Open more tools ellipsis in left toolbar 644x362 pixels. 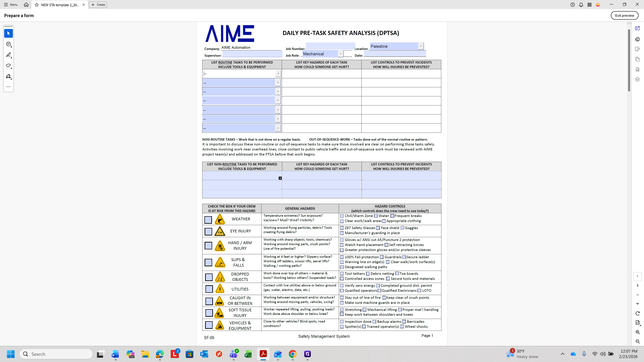(x=8, y=87)
